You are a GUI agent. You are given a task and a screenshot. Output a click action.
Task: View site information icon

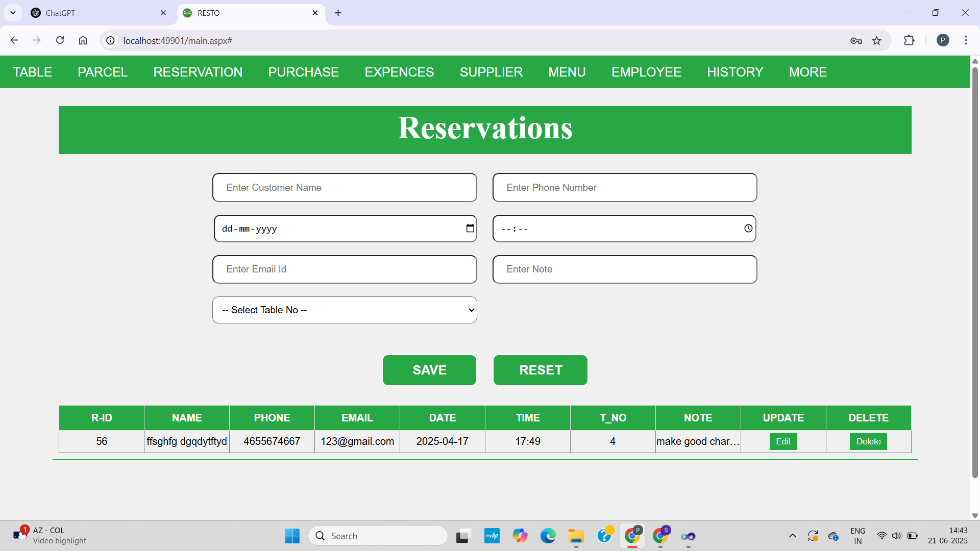(110, 40)
